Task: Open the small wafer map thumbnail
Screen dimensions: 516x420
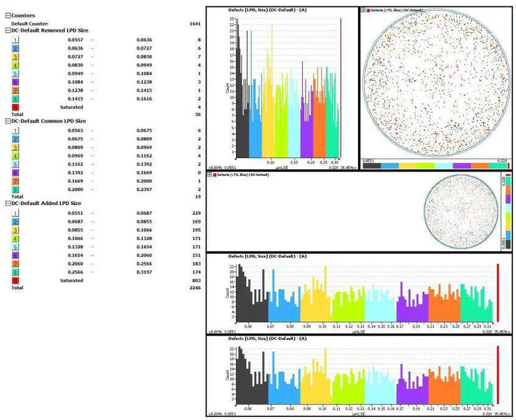Action: click(x=461, y=212)
